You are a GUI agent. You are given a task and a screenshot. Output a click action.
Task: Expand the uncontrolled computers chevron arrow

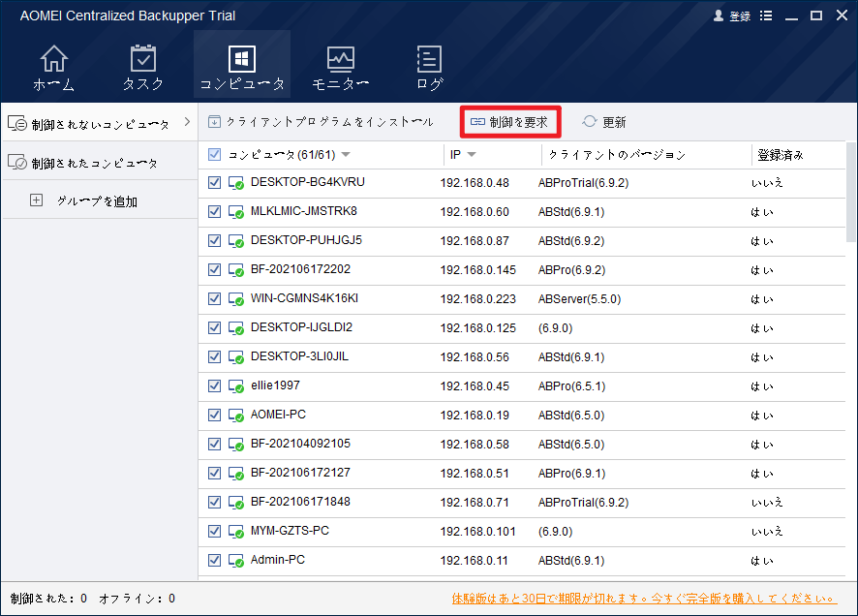tap(187, 121)
